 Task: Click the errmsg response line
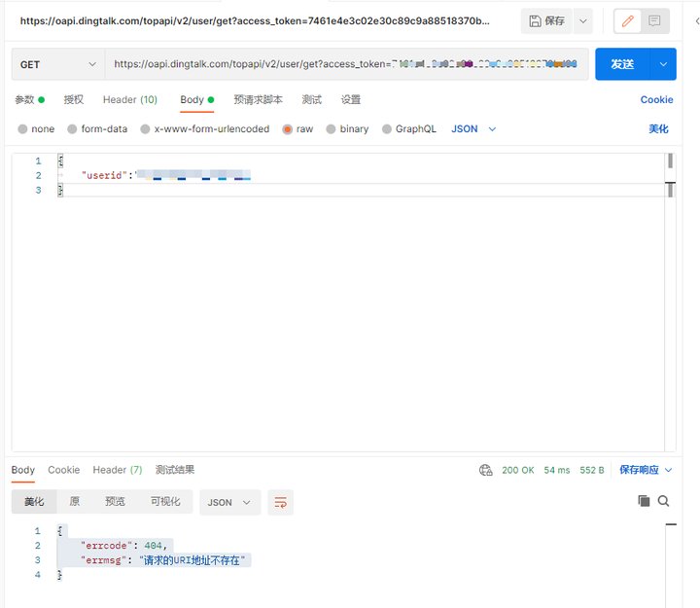point(163,560)
